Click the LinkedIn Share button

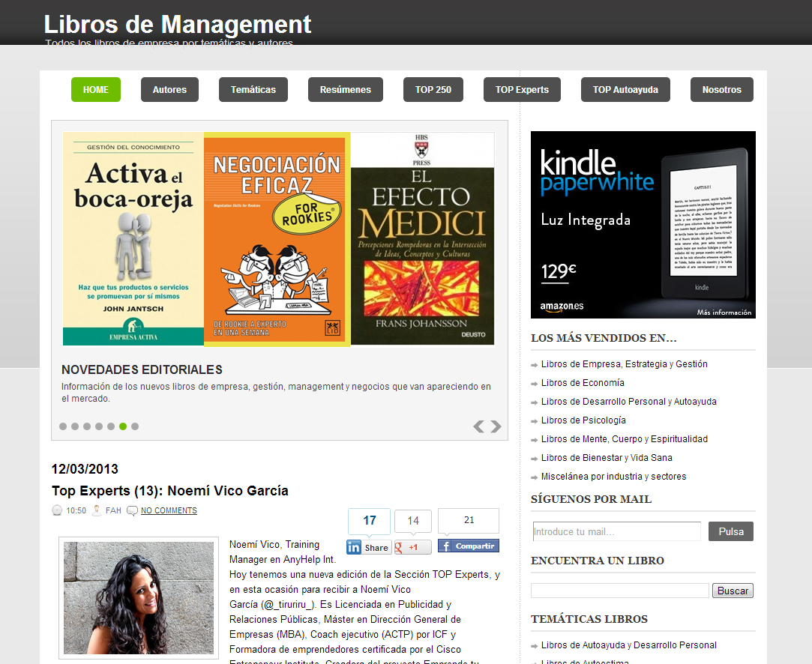click(369, 547)
